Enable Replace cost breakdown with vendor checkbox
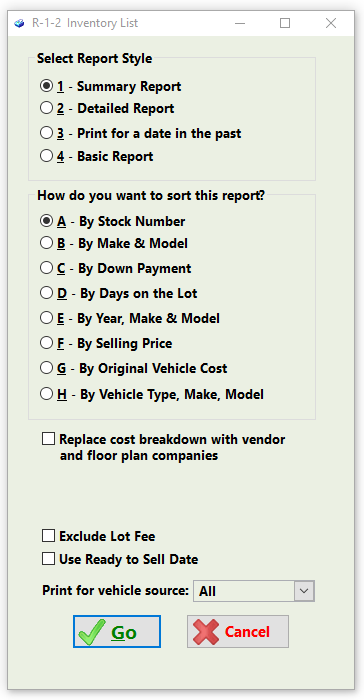The image size is (364, 700). (x=48, y=439)
